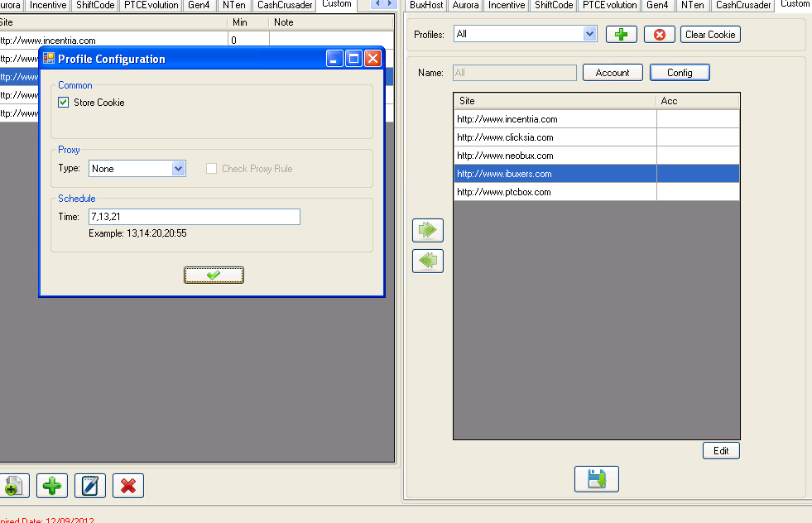Click the Acc column header

pos(698,101)
